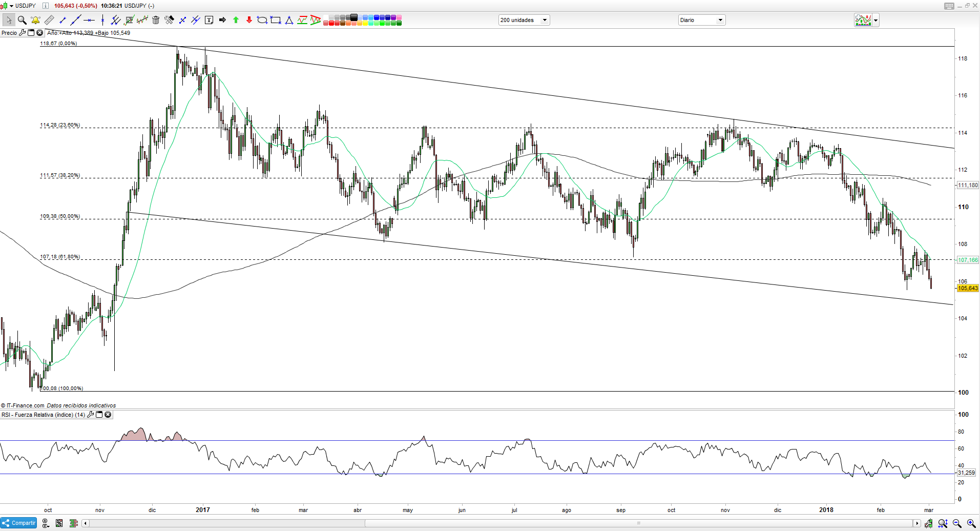980x531 pixels.
Task: Click the 107,166 price axis label
Action: [968, 260]
